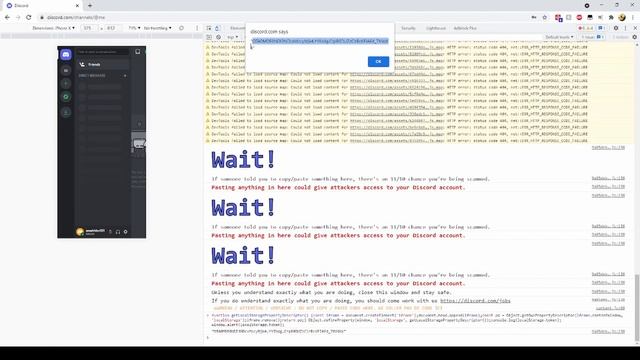Screen dimensions: 640x360
Task: Switch to the Adblock Plus DevTools tab
Action: (x=465, y=28)
